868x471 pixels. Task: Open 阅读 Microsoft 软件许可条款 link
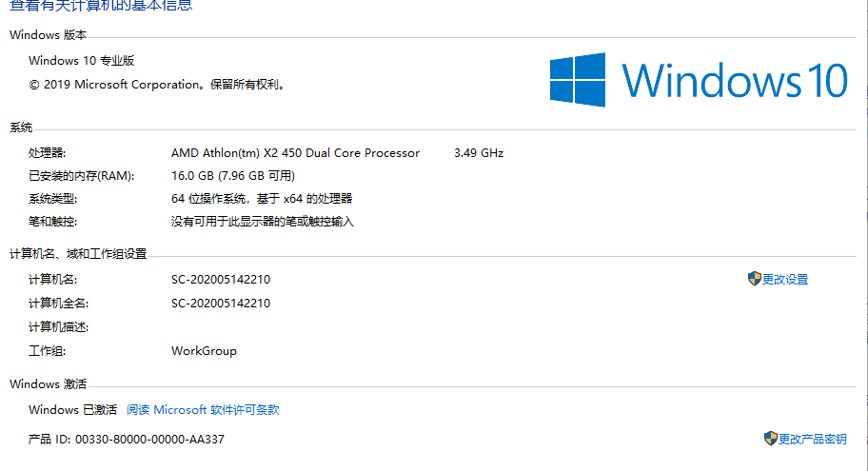coord(203,409)
